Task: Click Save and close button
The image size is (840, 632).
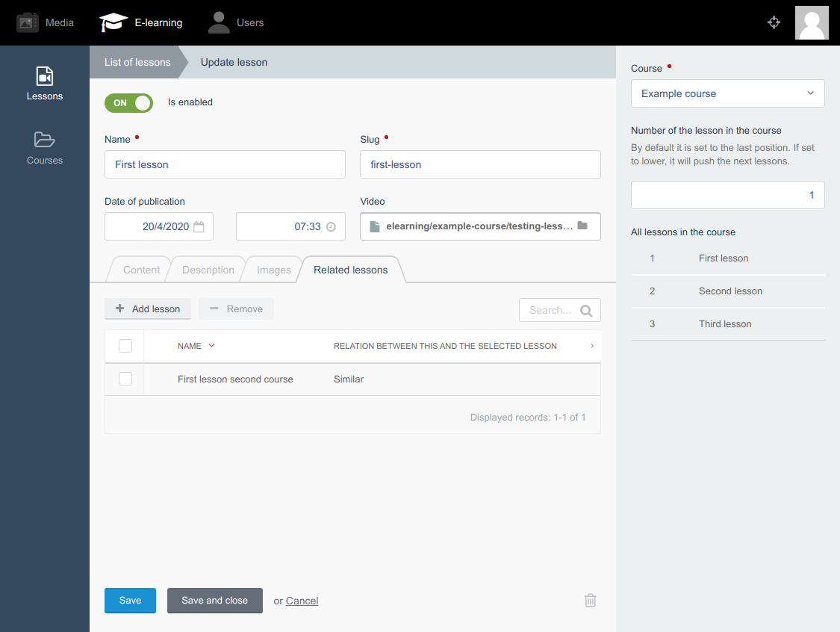Action: (x=215, y=601)
